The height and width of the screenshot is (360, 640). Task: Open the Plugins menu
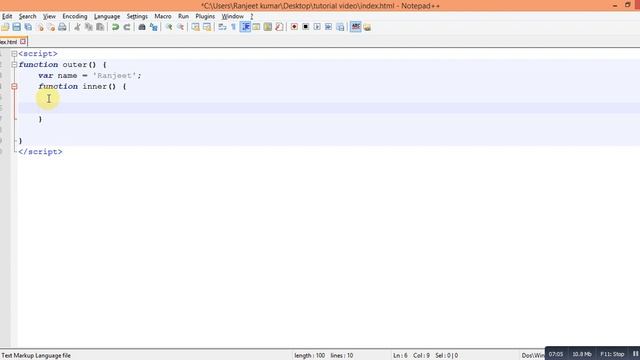point(205,16)
